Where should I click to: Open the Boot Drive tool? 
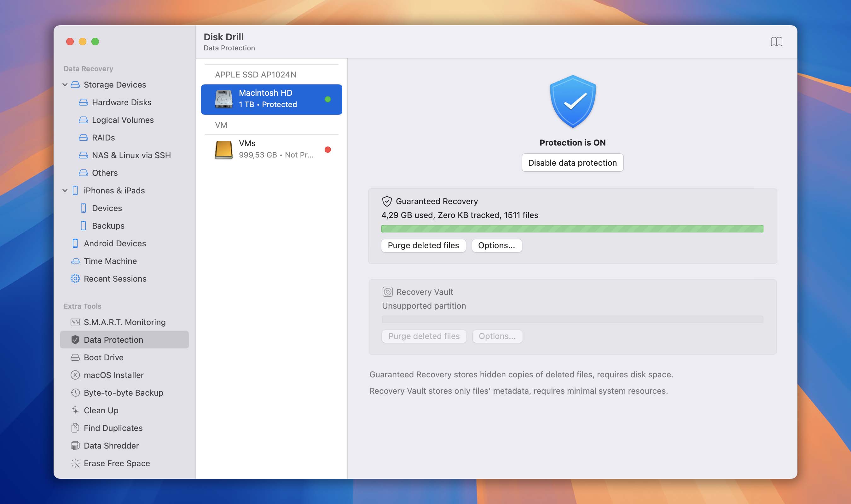pos(103,358)
